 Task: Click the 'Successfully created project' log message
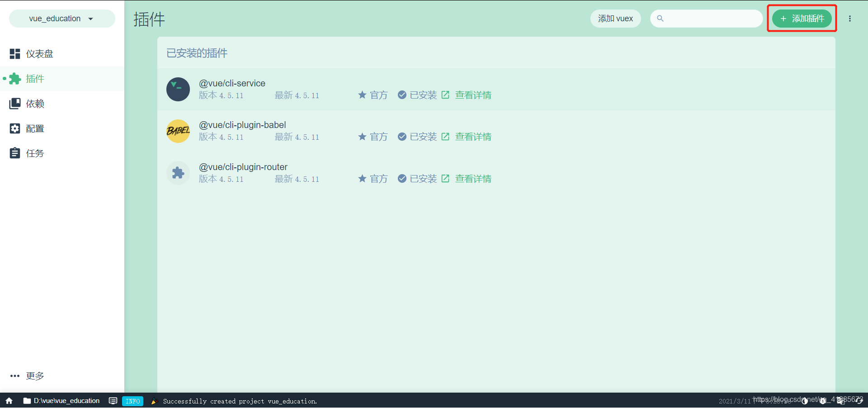tap(240, 401)
